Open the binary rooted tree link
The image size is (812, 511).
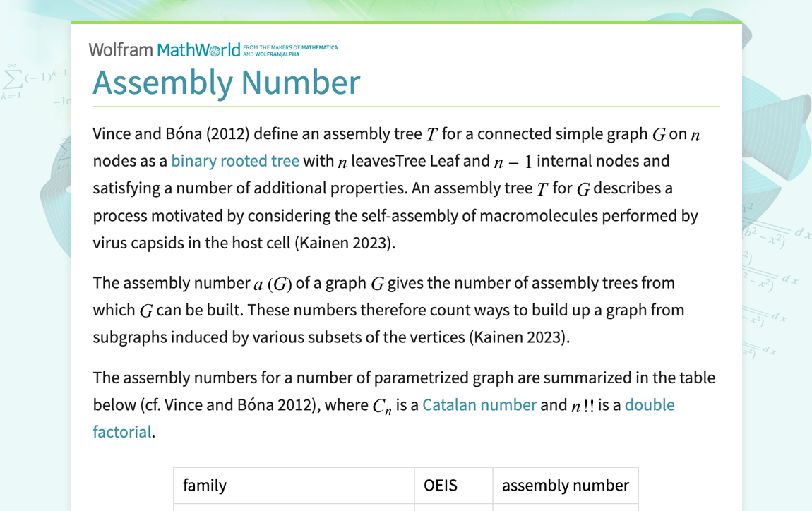pyautogui.click(x=234, y=160)
